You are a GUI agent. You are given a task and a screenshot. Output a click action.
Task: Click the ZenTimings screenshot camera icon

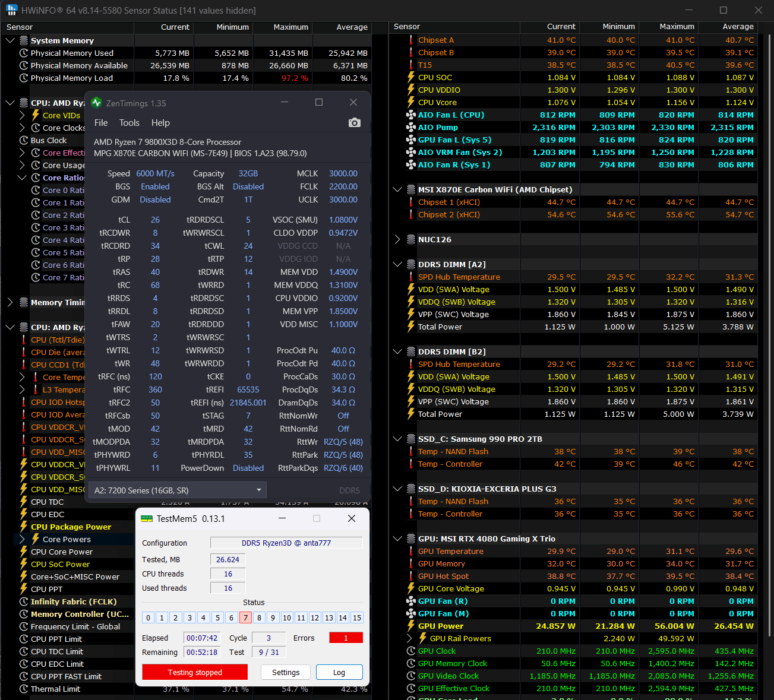point(355,122)
